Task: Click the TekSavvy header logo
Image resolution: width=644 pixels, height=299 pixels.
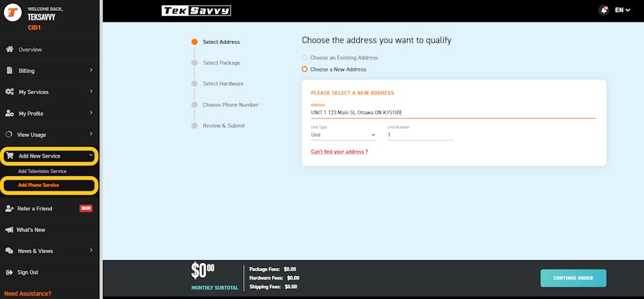Action: pyautogui.click(x=196, y=11)
